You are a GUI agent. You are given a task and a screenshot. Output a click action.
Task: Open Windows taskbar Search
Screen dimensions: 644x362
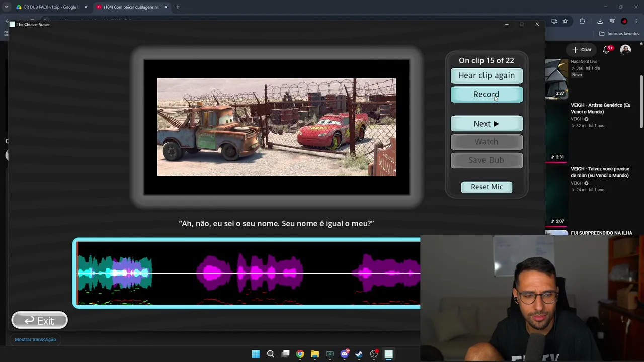click(271, 354)
